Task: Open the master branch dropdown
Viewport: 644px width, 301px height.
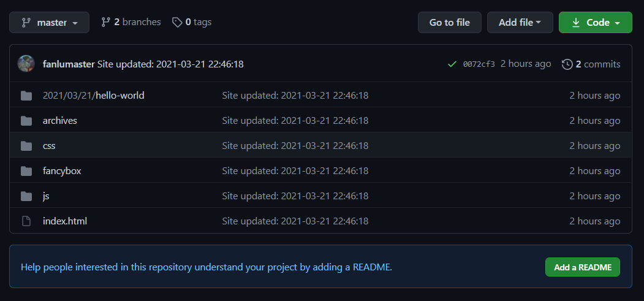Action: [x=50, y=23]
